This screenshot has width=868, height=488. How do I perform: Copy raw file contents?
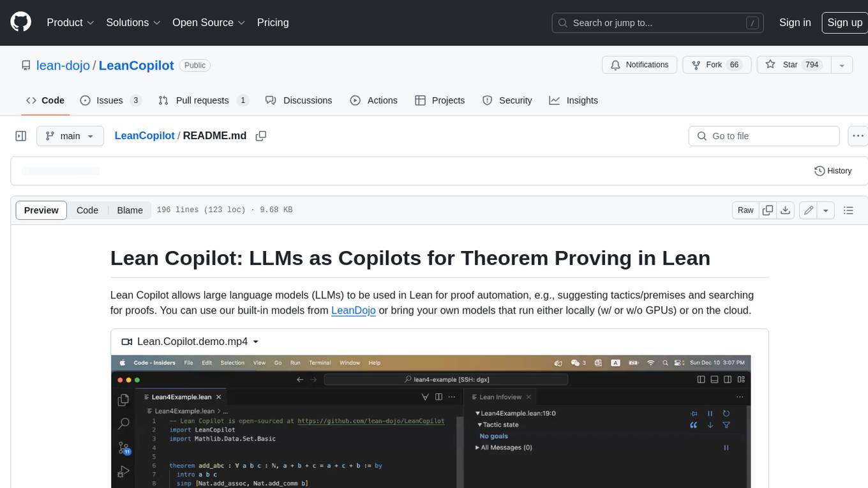768,210
